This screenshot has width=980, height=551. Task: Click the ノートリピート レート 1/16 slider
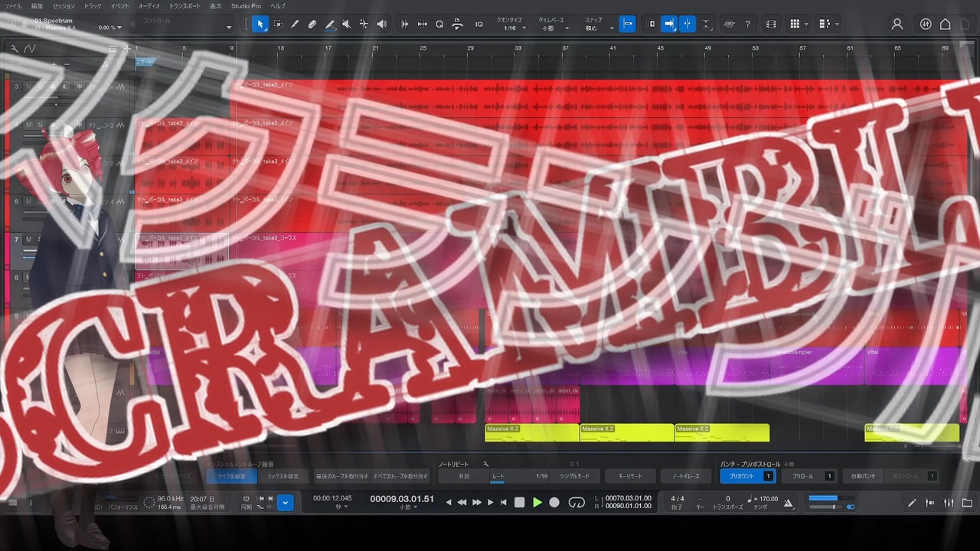[520, 476]
